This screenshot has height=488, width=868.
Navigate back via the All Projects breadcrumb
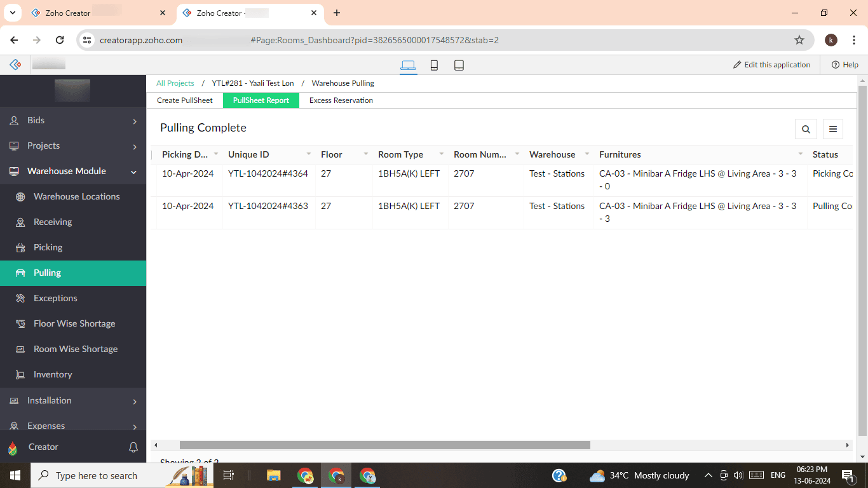pos(175,83)
